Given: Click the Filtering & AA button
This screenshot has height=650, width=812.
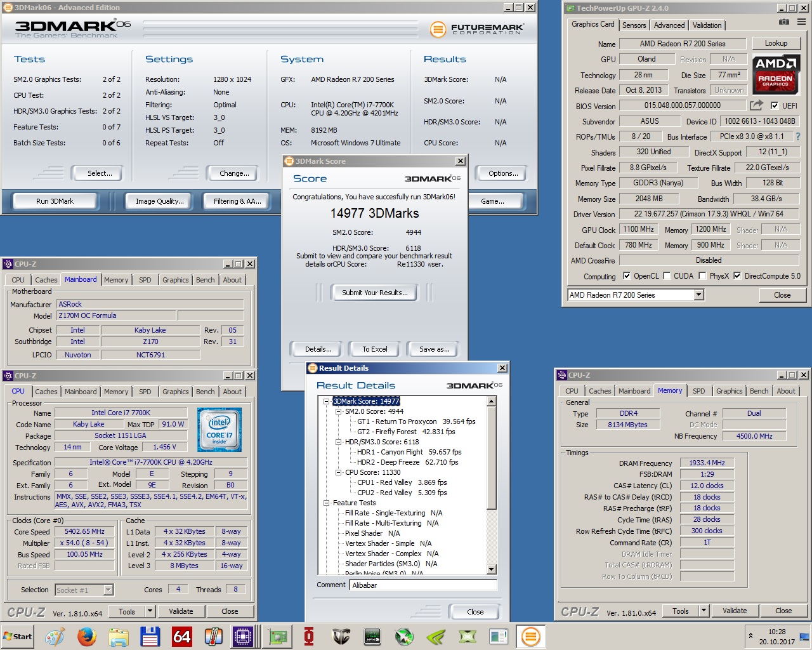Looking at the screenshot, I should point(237,201).
